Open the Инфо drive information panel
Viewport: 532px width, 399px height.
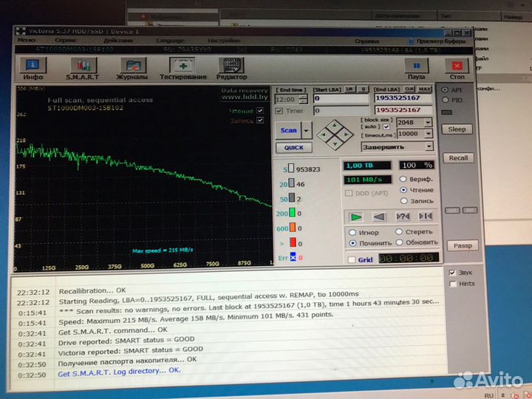click(x=33, y=69)
